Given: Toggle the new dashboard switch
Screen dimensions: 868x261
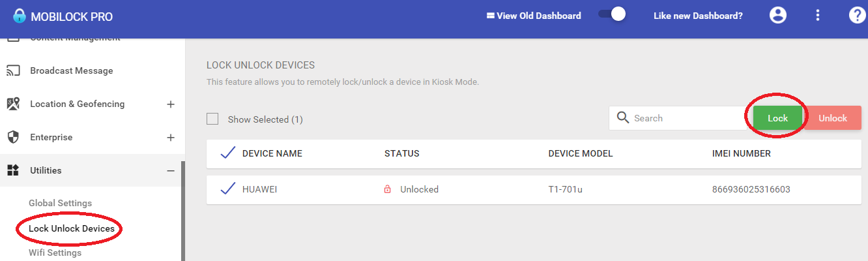Looking at the screenshot, I should coord(612,14).
